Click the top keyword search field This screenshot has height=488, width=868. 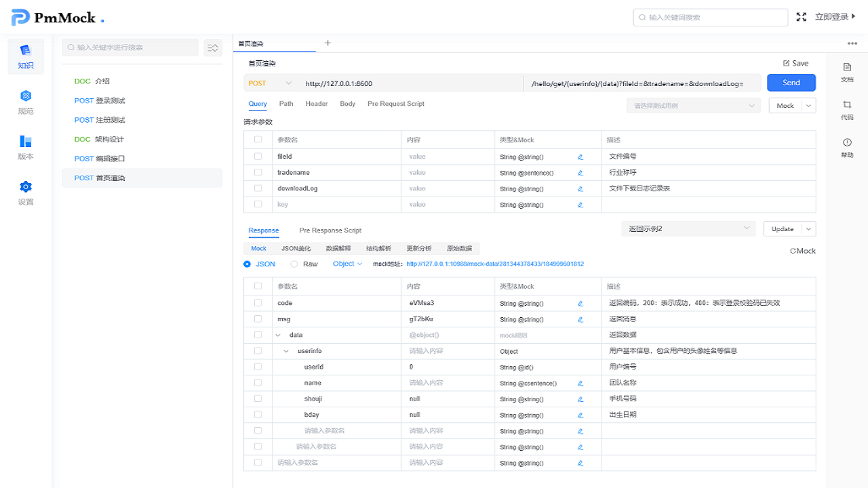pyautogui.click(x=711, y=17)
